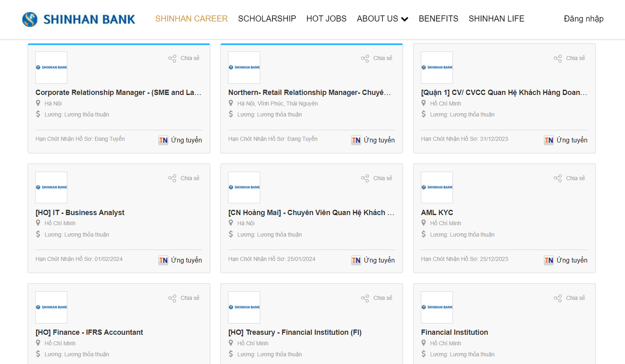Open the SHINHAN CAREER menu
This screenshot has height=364, width=625.
pos(192,19)
